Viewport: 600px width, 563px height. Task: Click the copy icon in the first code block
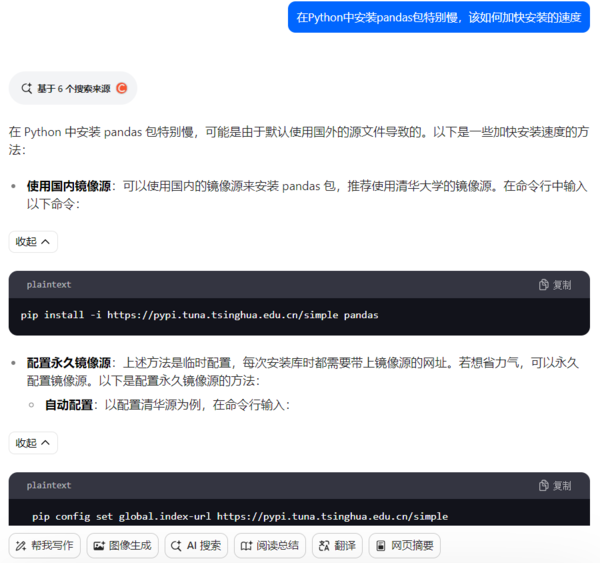pyautogui.click(x=543, y=285)
